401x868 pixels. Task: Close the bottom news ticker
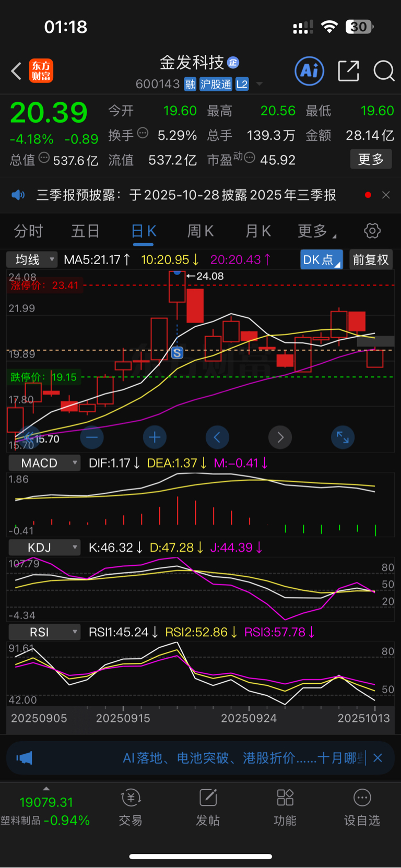coord(378,758)
